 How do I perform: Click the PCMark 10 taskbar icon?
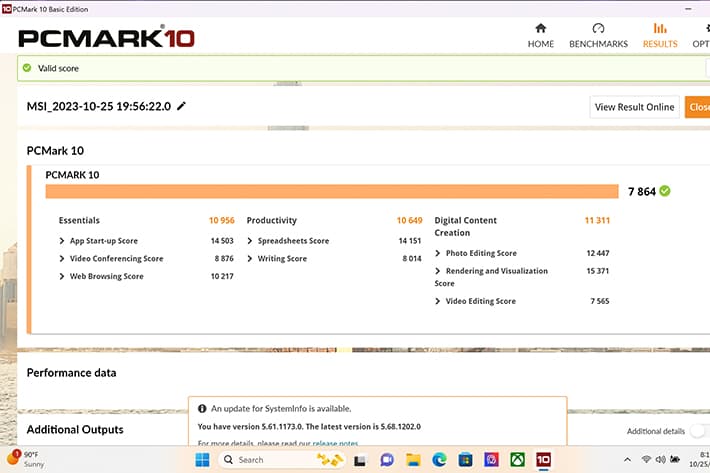click(x=543, y=460)
